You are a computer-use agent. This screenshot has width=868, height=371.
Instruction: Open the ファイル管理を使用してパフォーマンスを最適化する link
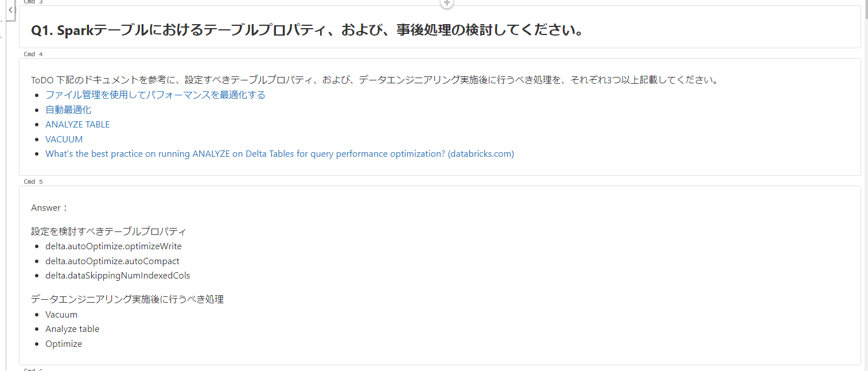[155, 94]
